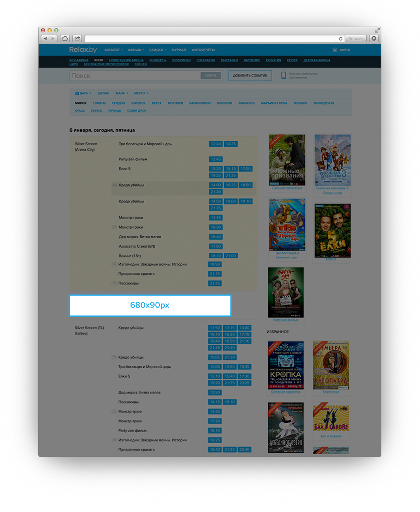
Task: Click the Добавить событие button
Action: tap(250, 76)
